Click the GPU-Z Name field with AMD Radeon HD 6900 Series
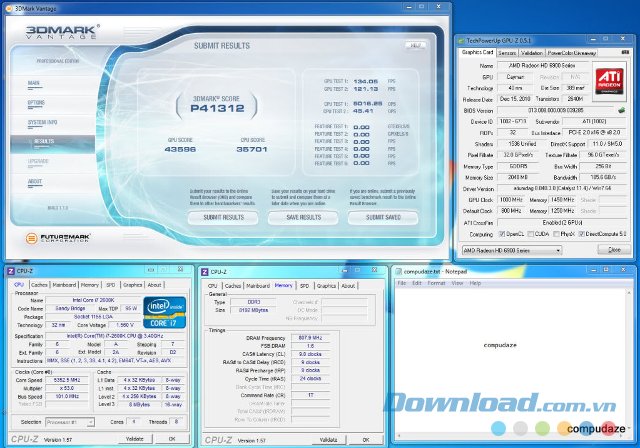This screenshot has height=448, width=640. pyautogui.click(x=542, y=65)
